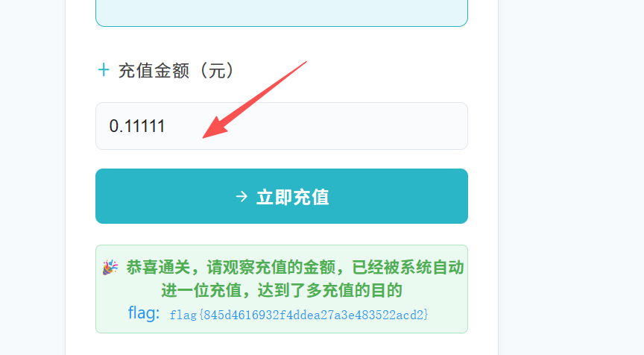Click the red arrow annotation's arrowhead

[216, 127]
